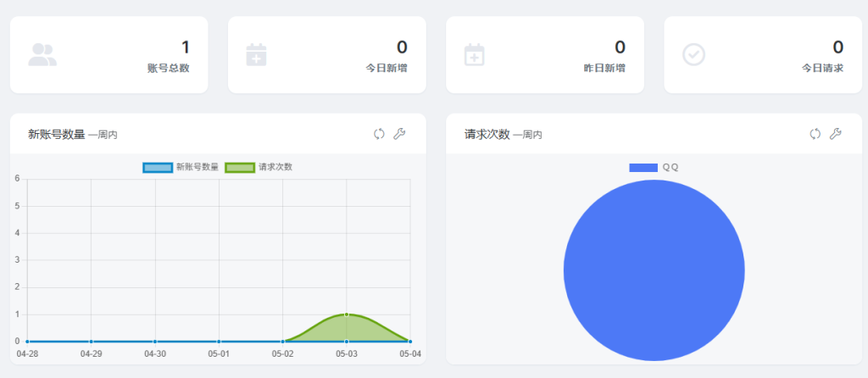Refresh the 新账号数量 chart panel
The image size is (868, 378).
point(379,134)
